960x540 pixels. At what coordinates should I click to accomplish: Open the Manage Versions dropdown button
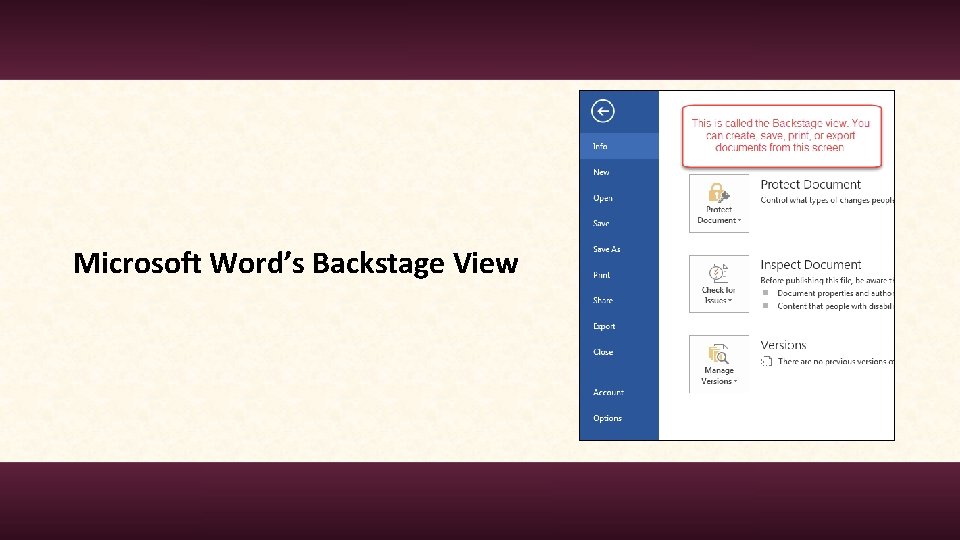[719, 364]
